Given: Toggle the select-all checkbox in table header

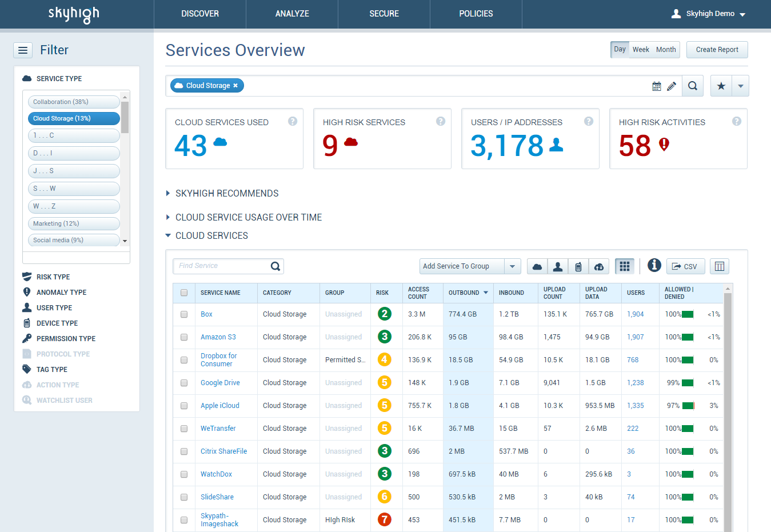Looking at the screenshot, I should 184,293.
